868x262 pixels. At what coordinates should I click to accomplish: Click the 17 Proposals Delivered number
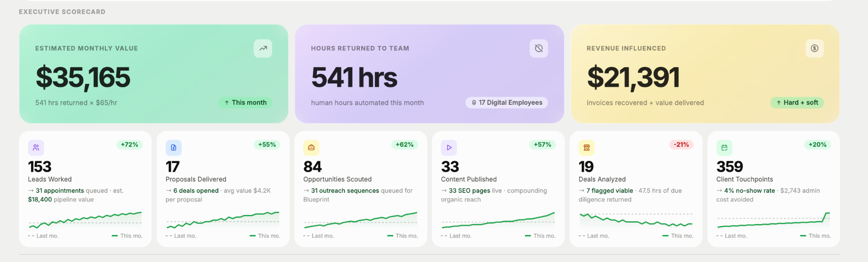pos(172,167)
